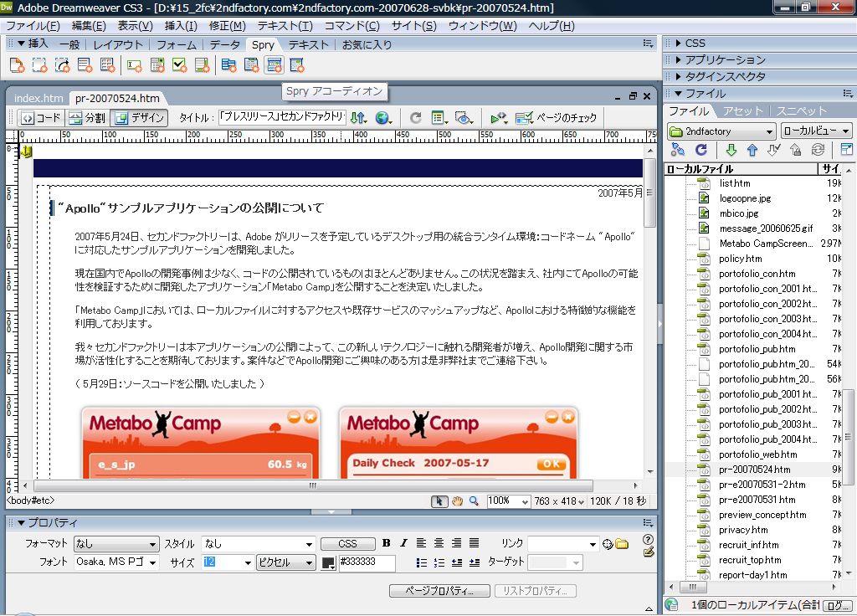Screen dimensions: 857x616
Task: Toggle align center in Properties panel
Action: tap(439, 543)
